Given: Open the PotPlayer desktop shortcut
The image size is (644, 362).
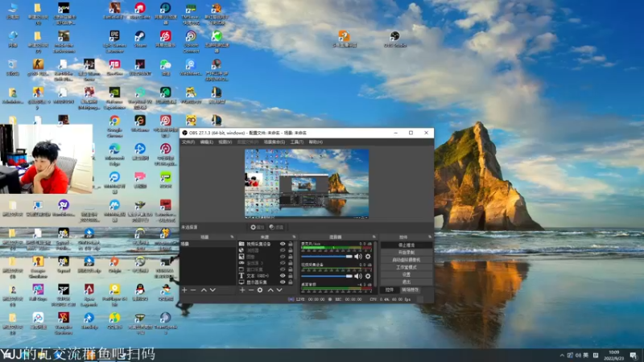Looking at the screenshot, I should point(114,295).
